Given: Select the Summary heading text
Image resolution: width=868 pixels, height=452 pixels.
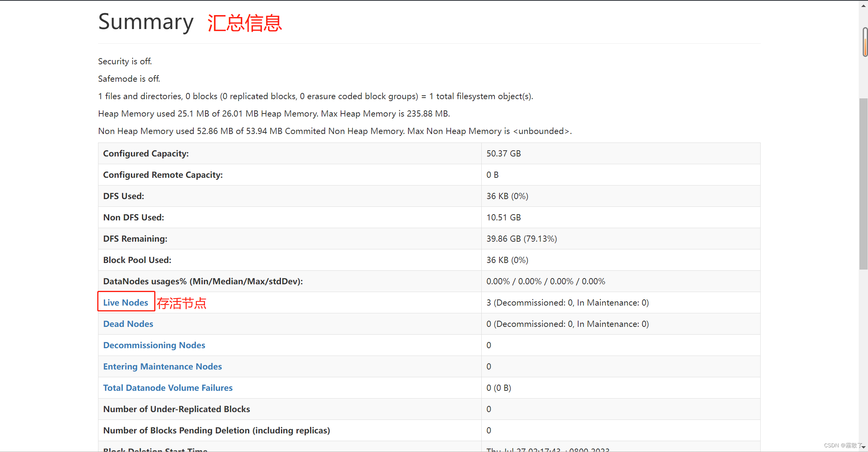Looking at the screenshot, I should click(146, 22).
